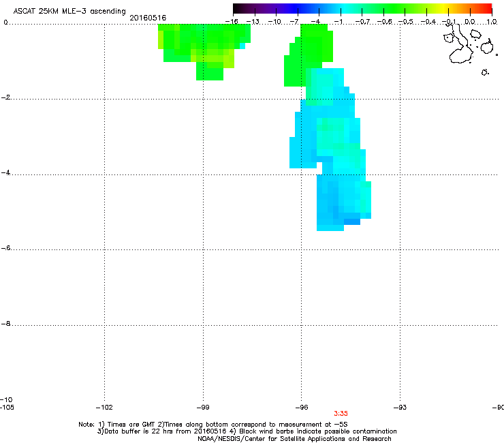The height and width of the screenshot is (443, 504).
Task: Select the -96 longitude axis label
Action: tap(302, 408)
